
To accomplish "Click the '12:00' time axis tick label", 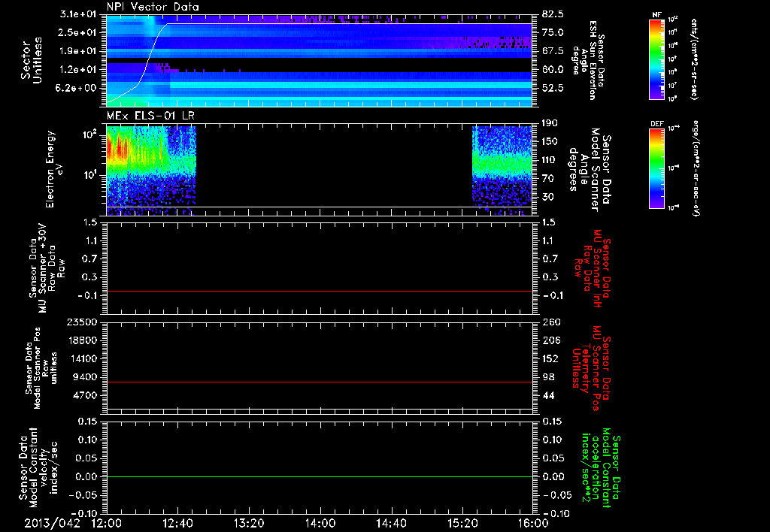I will (106, 523).
